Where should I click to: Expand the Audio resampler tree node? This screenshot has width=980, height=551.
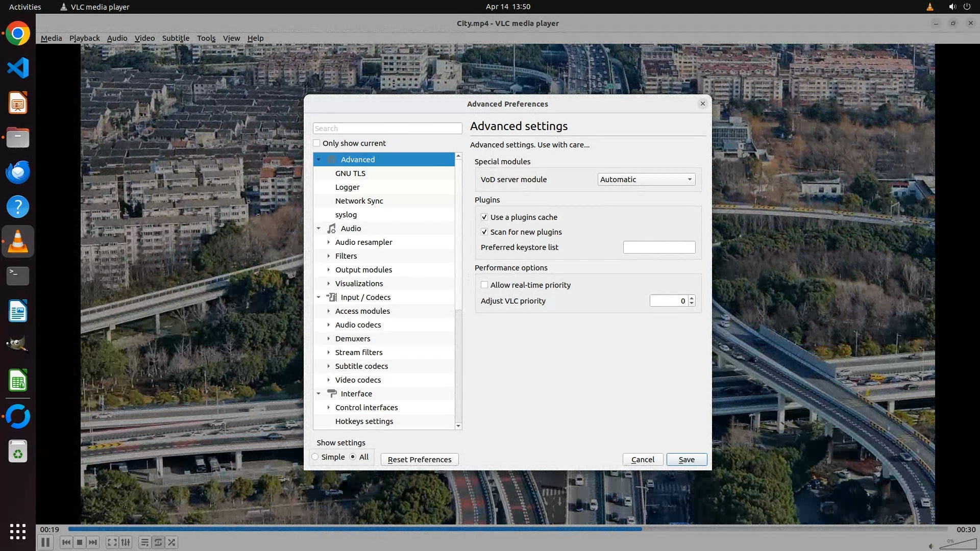[x=329, y=242]
